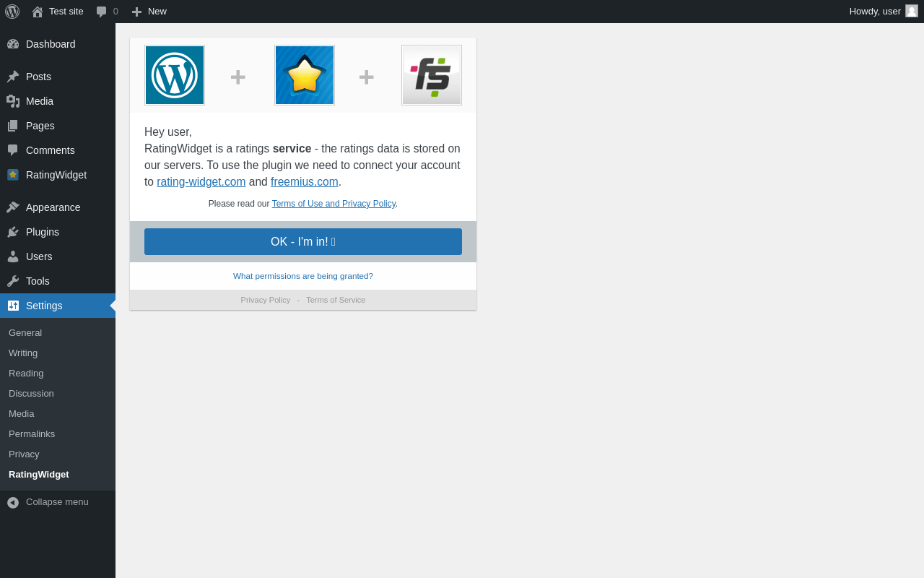This screenshot has height=578, width=924.
Task: Open the Dashboard menu item
Action: point(58,44)
